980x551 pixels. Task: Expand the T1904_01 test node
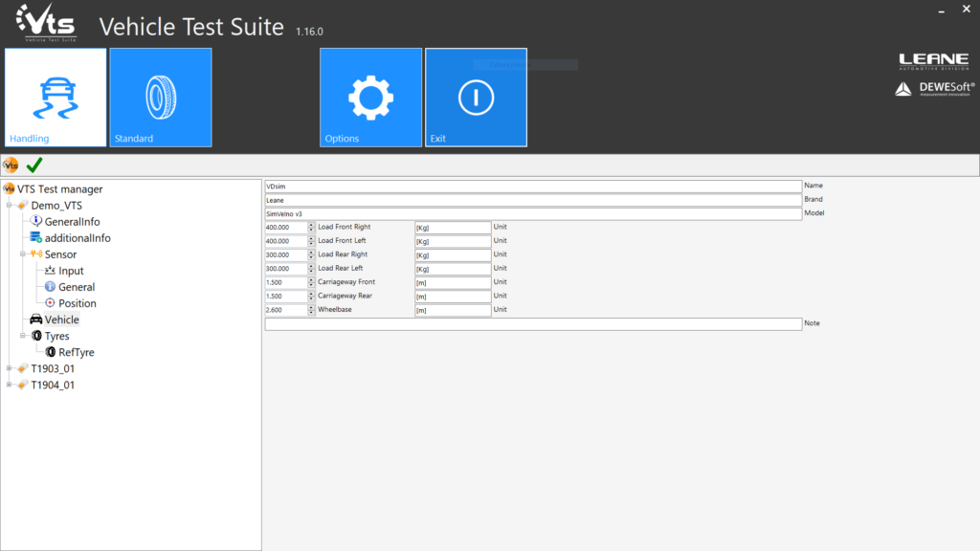(x=9, y=385)
